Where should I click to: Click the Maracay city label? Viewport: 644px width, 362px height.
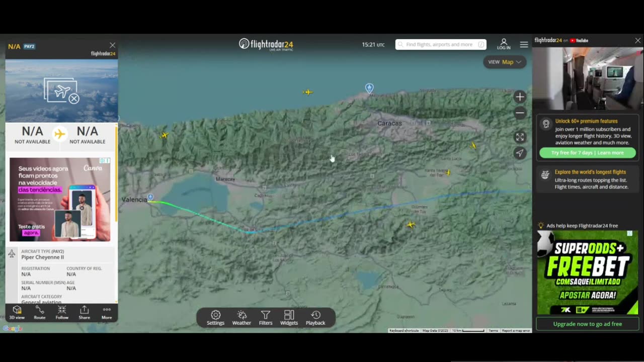coord(225,179)
